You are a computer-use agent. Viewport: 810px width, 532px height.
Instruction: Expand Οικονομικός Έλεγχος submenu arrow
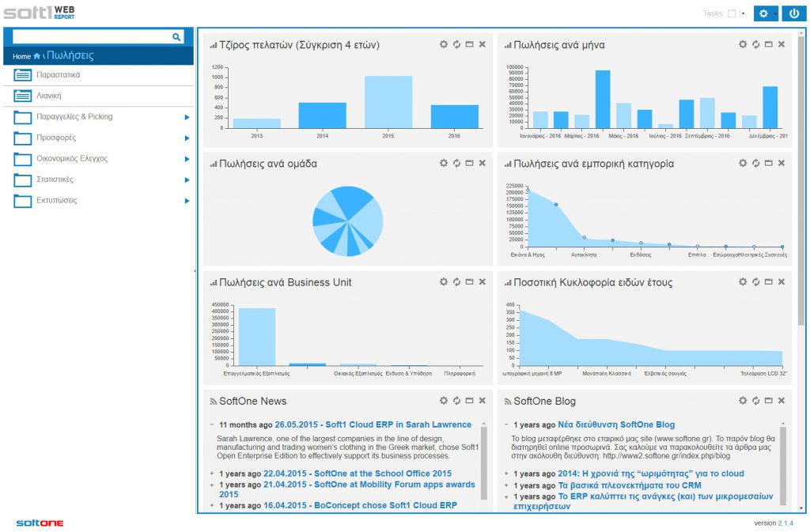pos(187,159)
